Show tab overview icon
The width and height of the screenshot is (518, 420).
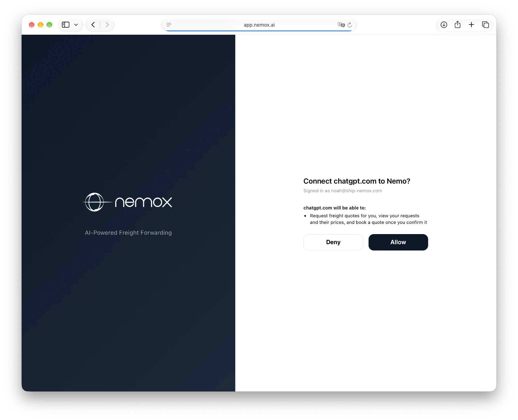[485, 25]
